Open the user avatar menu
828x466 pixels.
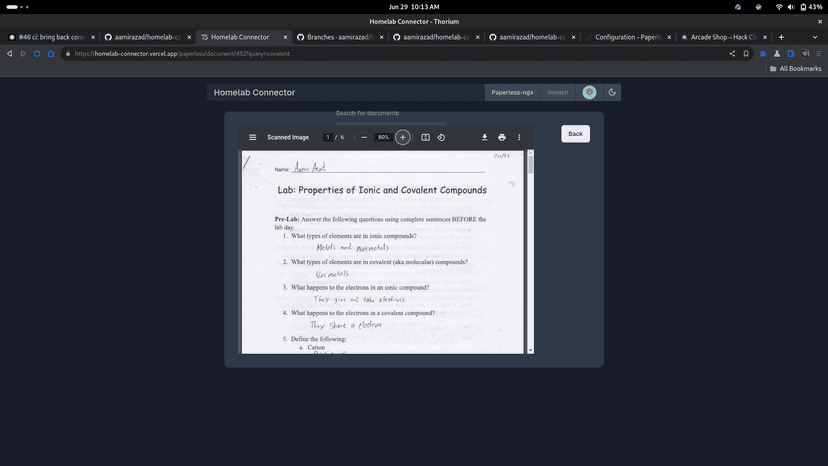pyautogui.click(x=589, y=92)
